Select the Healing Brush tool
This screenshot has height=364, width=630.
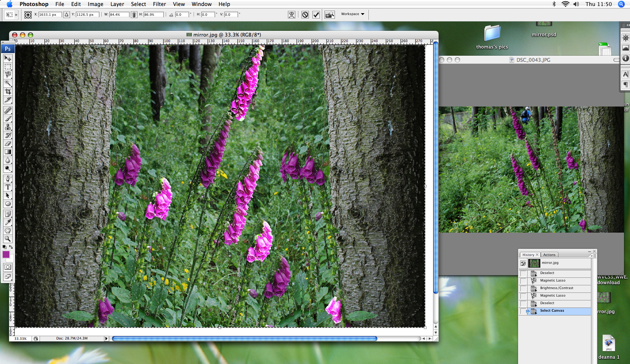[8, 110]
